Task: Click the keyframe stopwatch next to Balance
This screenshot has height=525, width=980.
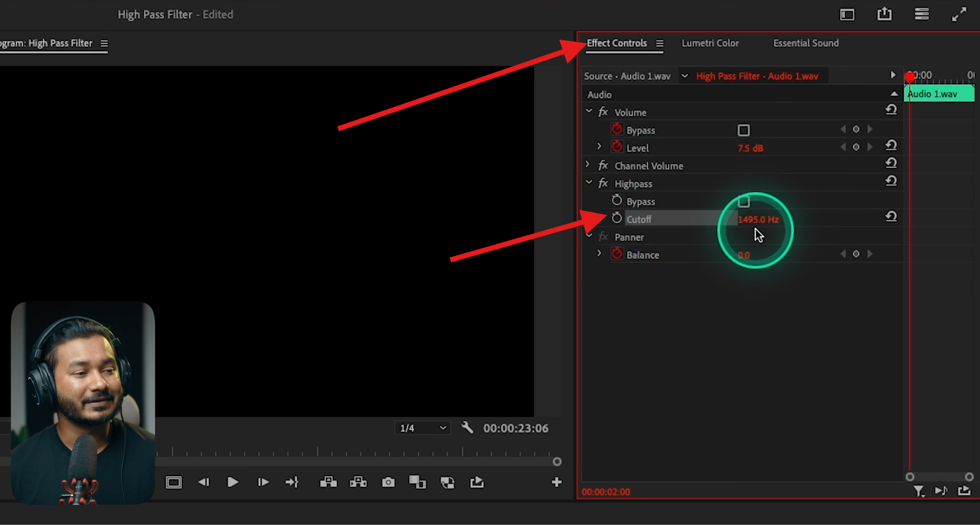Action: pyautogui.click(x=617, y=253)
